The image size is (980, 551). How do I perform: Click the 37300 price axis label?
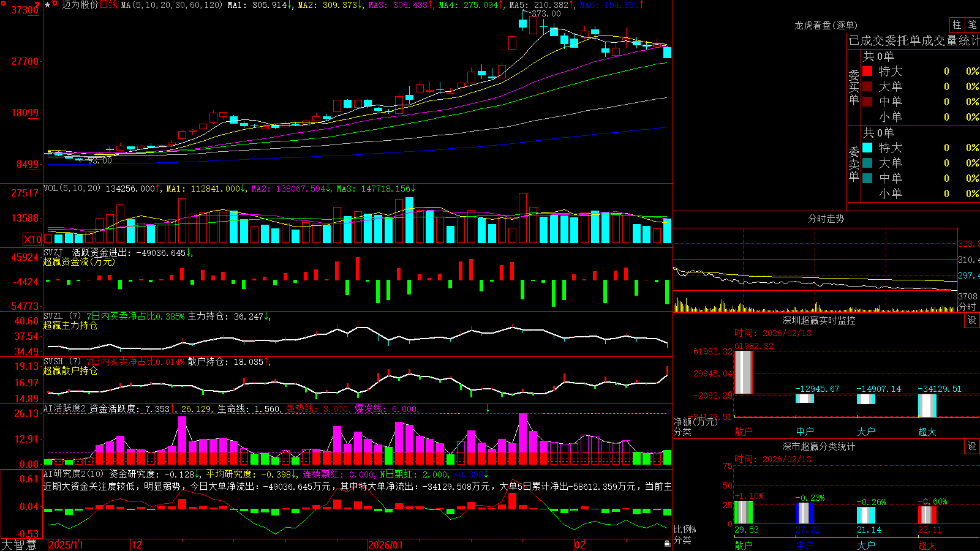point(24,10)
